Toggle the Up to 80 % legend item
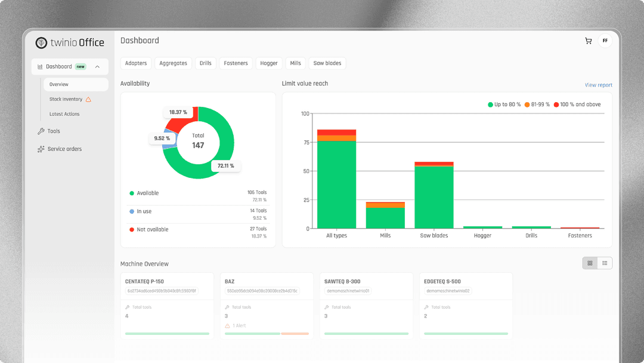The width and height of the screenshot is (644, 363). pyautogui.click(x=504, y=104)
